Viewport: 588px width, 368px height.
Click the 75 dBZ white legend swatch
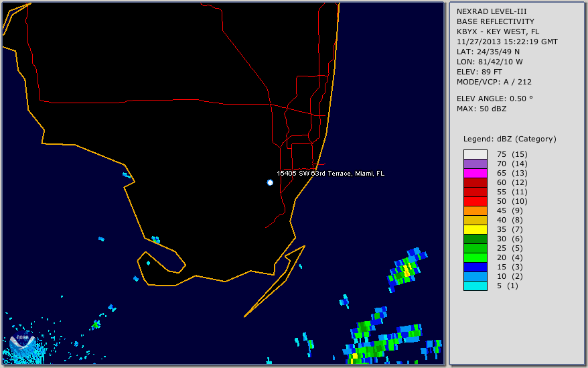(x=475, y=154)
